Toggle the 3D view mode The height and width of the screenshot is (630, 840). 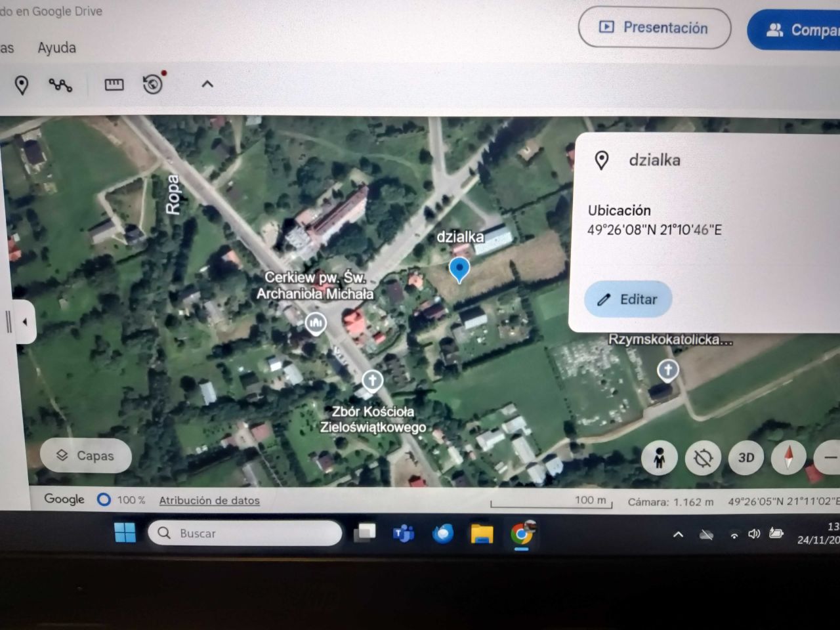[x=745, y=457]
